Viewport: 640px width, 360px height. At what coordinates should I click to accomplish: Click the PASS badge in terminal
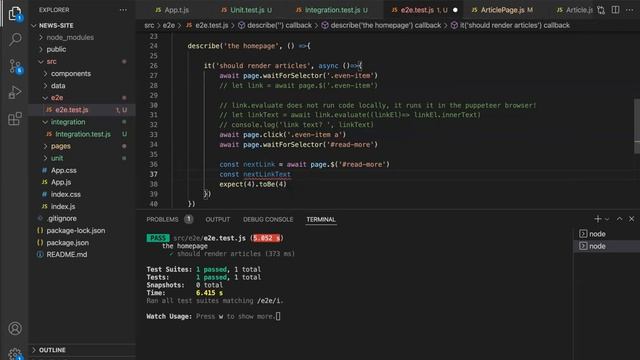(158, 238)
